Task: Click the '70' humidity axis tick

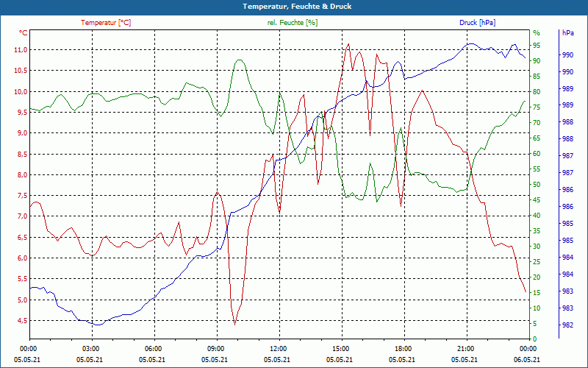Action: click(x=537, y=123)
